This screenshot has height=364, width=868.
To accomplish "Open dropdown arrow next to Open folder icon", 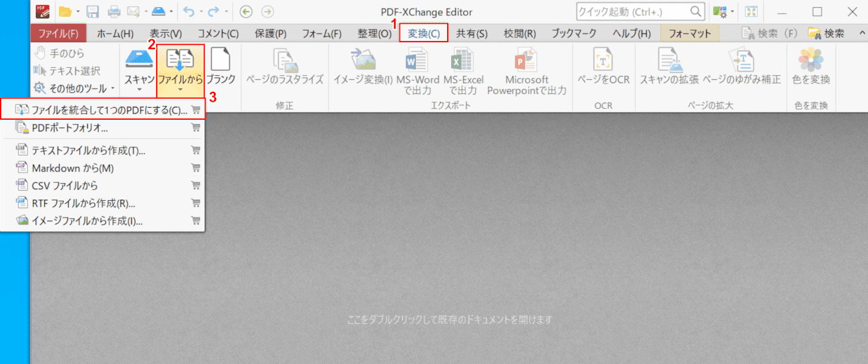I will tap(77, 11).
